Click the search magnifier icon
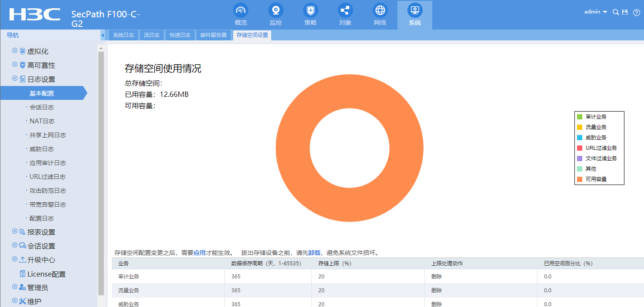 (615, 12)
